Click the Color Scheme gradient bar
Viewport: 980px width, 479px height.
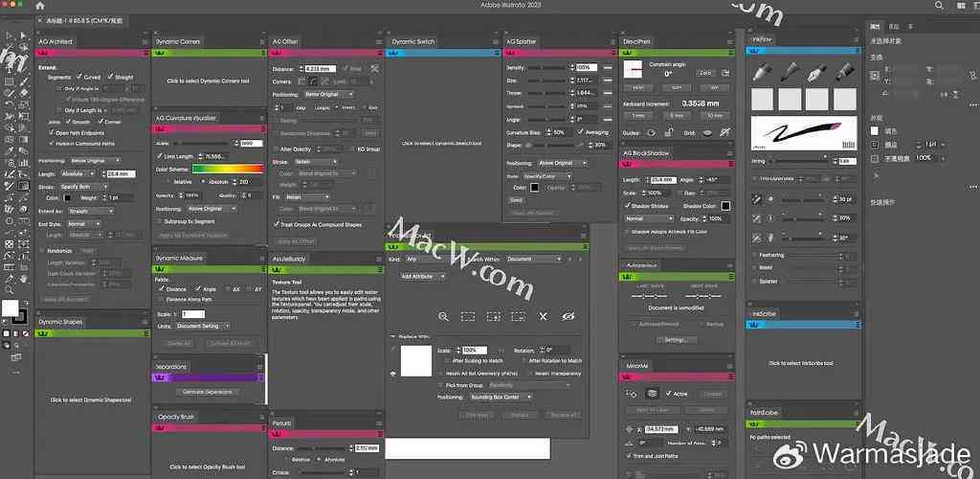(228, 169)
